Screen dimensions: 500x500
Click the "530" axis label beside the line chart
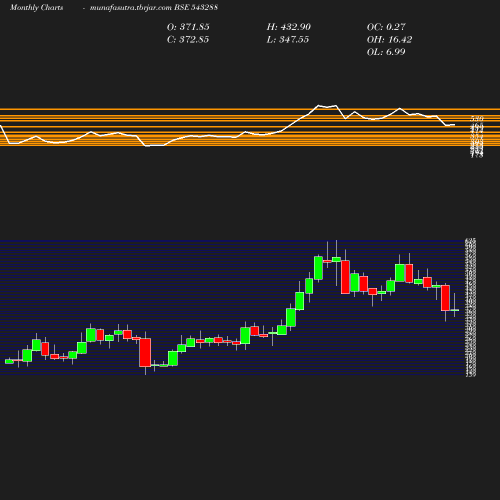pos(477,119)
